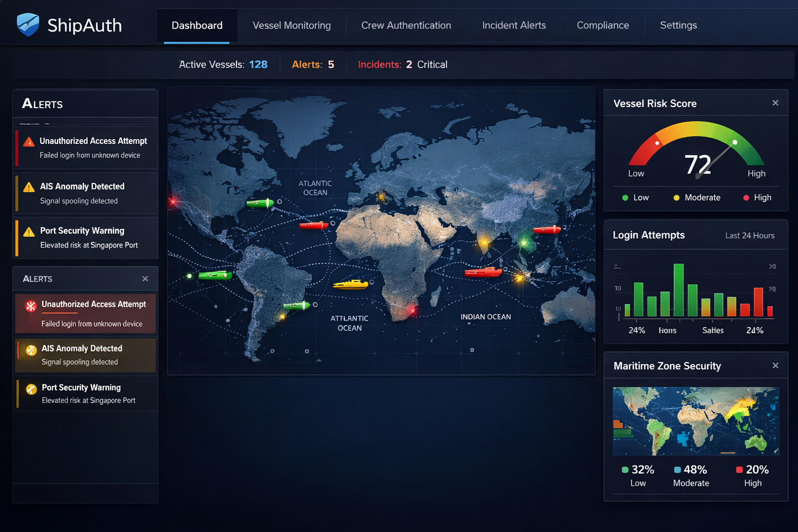Screen dimensions: 798x532
Task: Close the Vessel Risk Score panel
Action: click(775, 103)
